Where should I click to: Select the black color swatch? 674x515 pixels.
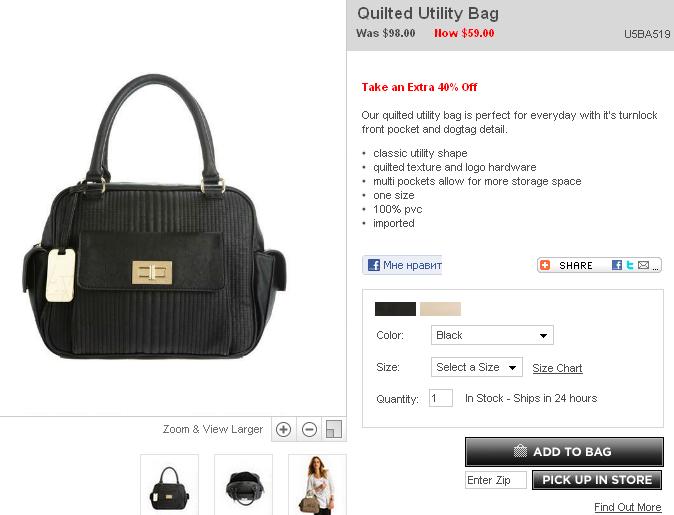point(395,309)
